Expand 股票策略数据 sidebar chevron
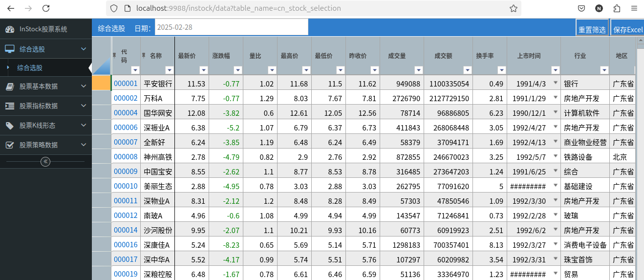The width and height of the screenshot is (644, 280). (x=84, y=145)
